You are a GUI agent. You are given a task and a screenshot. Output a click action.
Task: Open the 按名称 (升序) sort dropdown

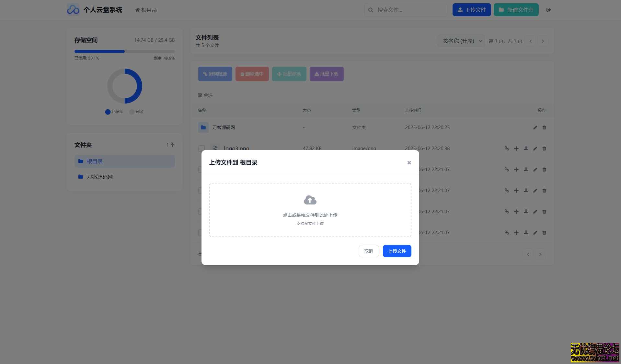tap(461, 41)
